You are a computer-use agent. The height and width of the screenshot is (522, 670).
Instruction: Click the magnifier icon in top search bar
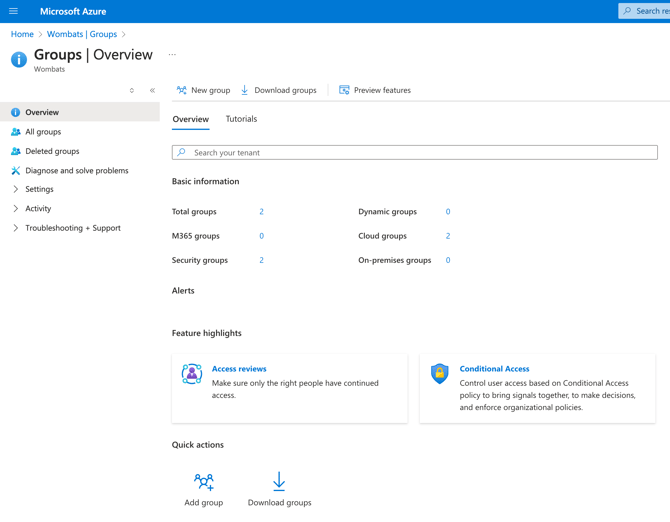[627, 11]
